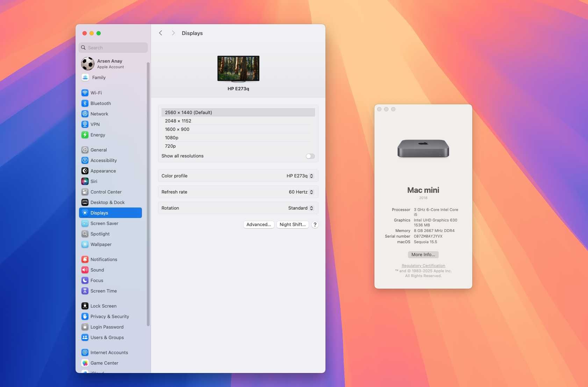Open the Color profile HP E273q dropdown
Viewport: 588px width, 387px height.
[300, 176]
